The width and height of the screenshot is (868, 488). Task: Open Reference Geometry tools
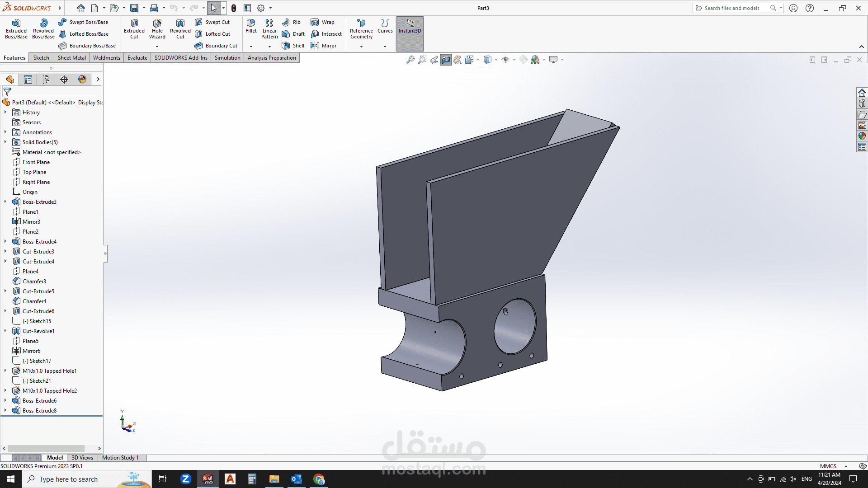[x=361, y=29]
